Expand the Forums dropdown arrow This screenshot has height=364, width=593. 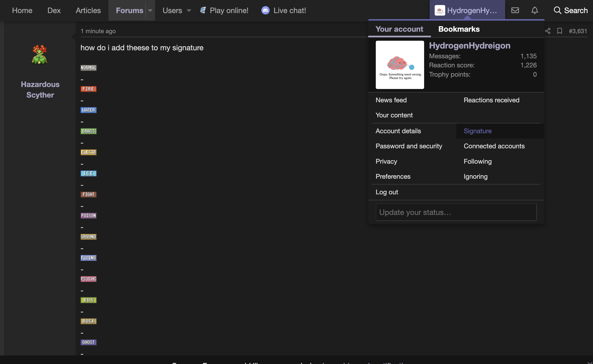[x=150, y=10]
